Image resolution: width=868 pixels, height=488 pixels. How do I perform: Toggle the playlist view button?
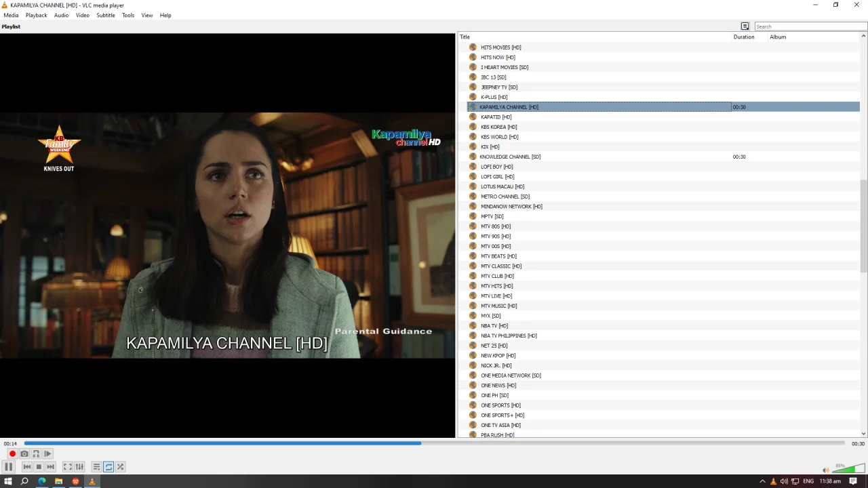(97, 466)
